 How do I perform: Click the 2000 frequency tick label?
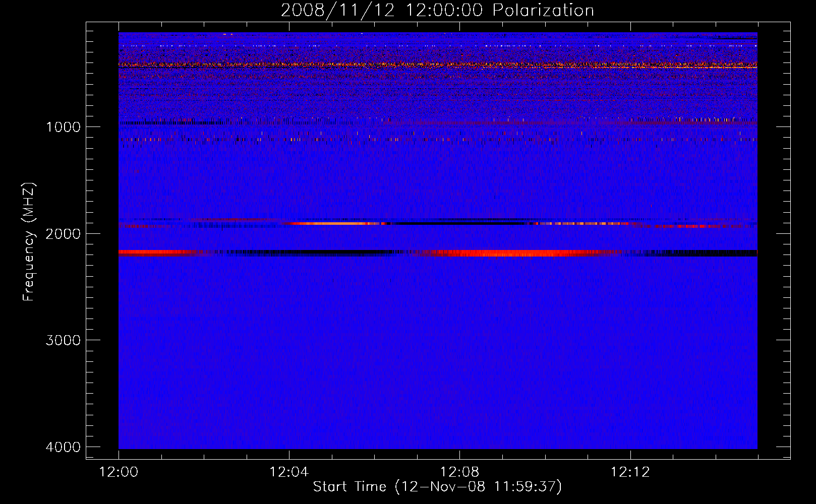coord(63,233)
